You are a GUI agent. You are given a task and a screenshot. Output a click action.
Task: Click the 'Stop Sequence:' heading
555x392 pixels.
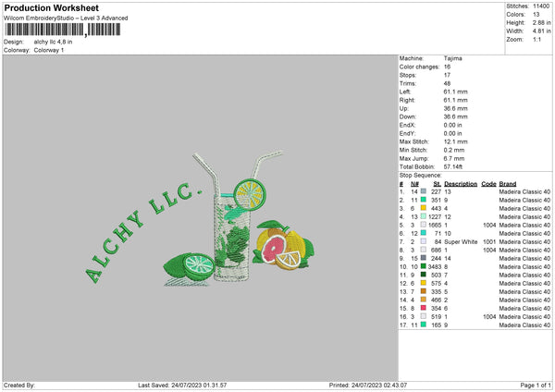[x=421, y=176]
